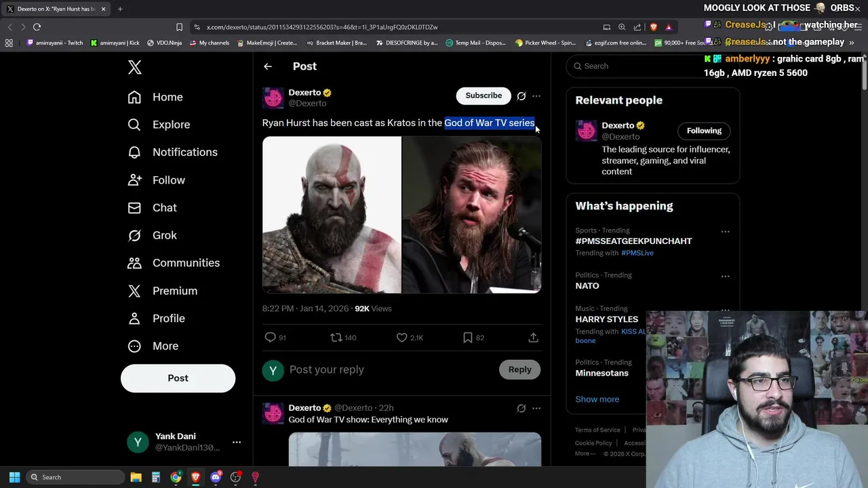Open the main post's more options
868x488 pixels.
(536, 96)
